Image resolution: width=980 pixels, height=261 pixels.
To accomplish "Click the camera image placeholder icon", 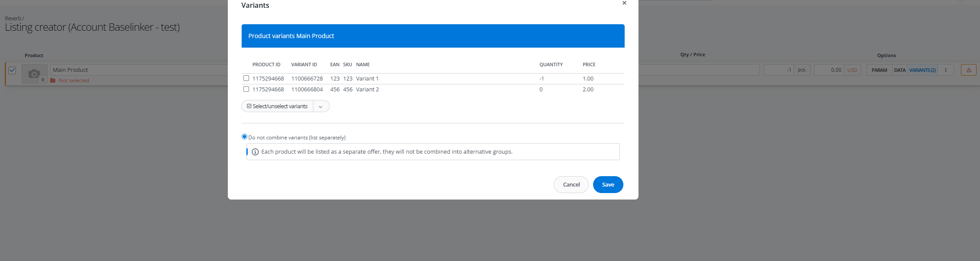I will (34, 74).
